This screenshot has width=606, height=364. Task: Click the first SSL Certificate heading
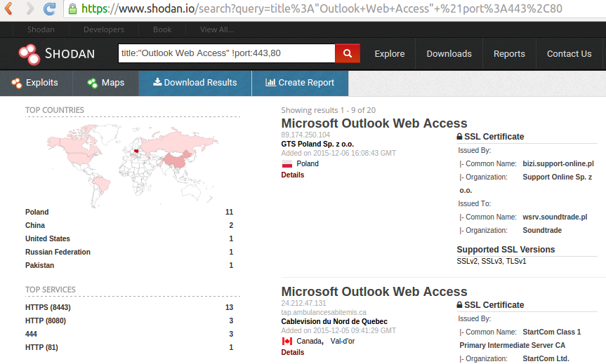coord(490,137)
